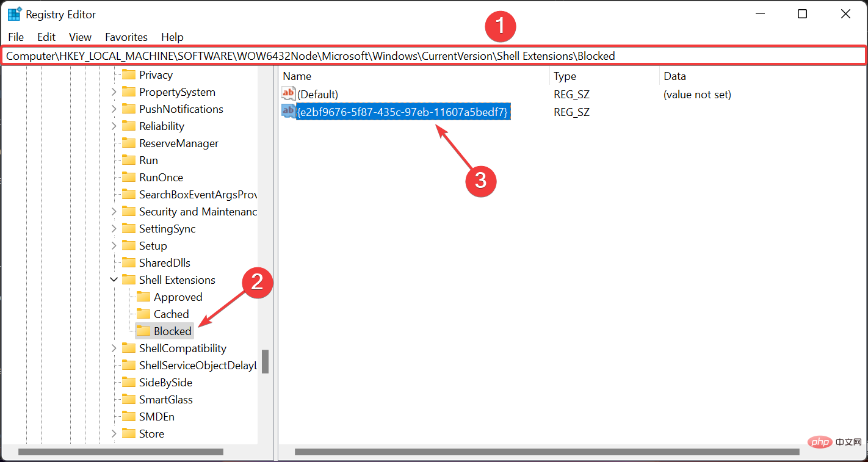The height and width of the screenshot is (462, 868).
Task: Select the SharedDlls key label
Action: [165, 263]
